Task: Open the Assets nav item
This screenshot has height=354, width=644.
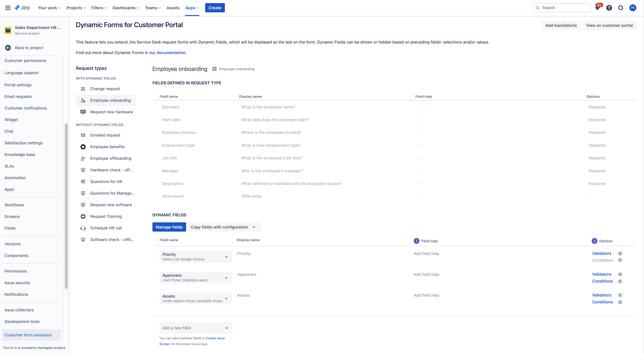Action: click(173, 8)
